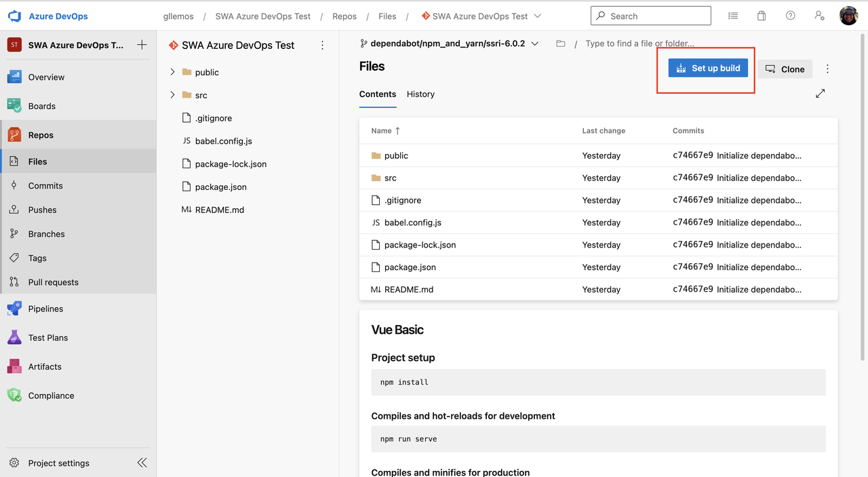Image resolution: width=868 pixels, height=477 pixels.
Task: Open Tags in the Repos submenu
Action: [x=78, y=258]
